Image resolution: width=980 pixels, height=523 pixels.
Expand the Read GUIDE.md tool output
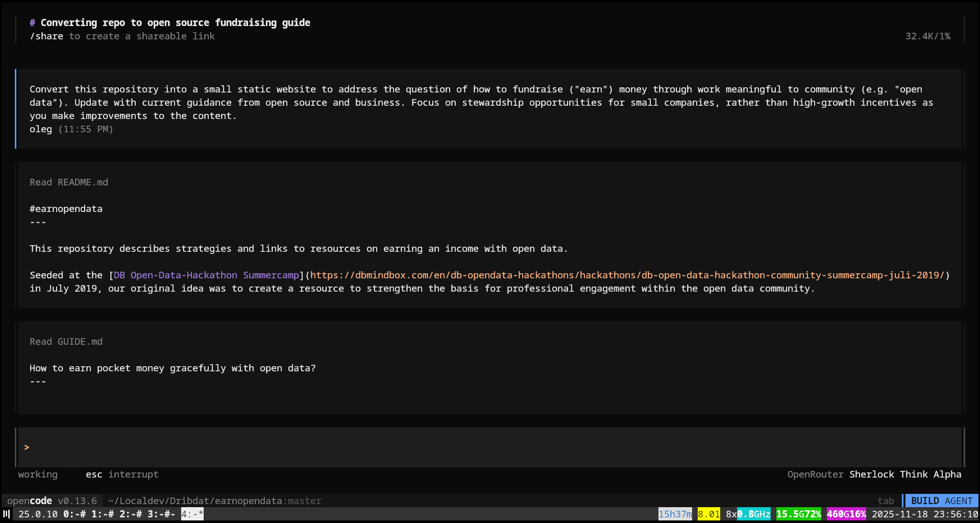pyautogui.click(x=66, y=341)
